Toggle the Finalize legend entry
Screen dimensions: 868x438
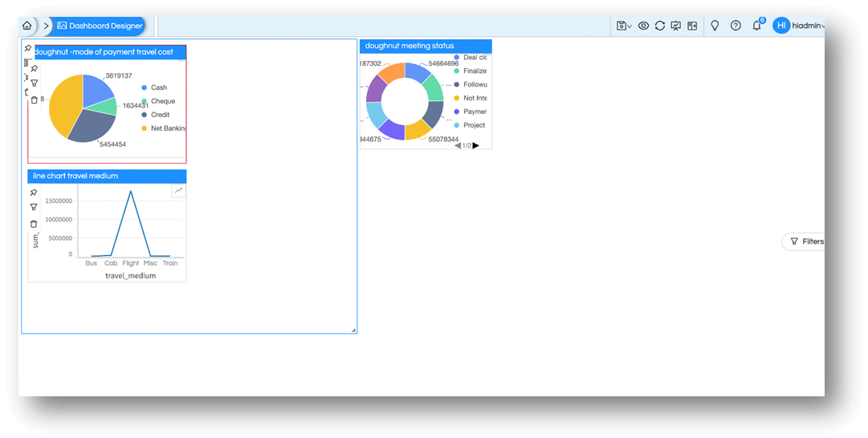470,71
